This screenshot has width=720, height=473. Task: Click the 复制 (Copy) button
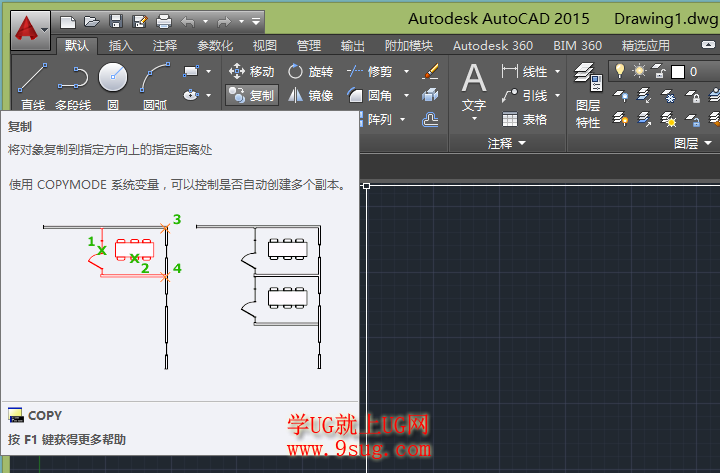tap(252, 95)
